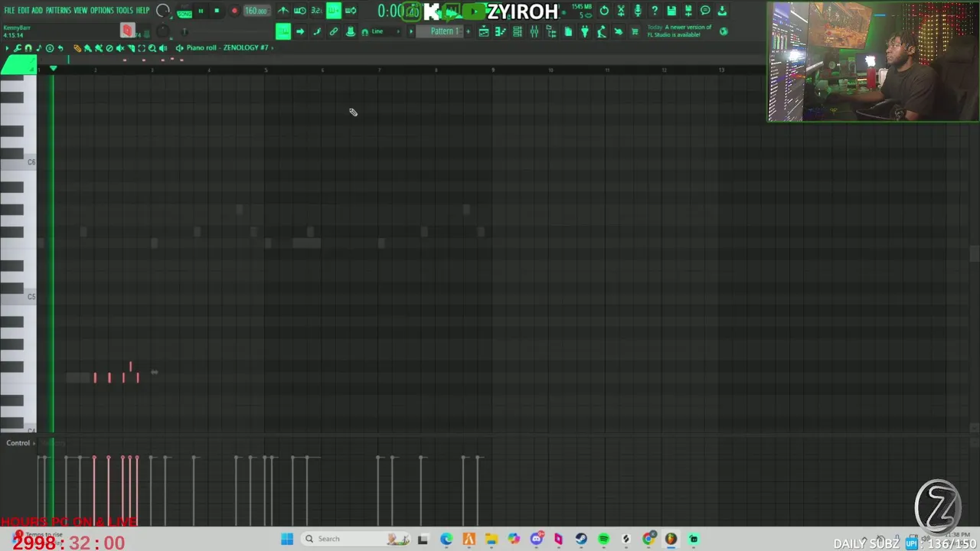Open the plugin picker plug icon
This screenshot has height=551, width=980.
(x=585, y=31)
